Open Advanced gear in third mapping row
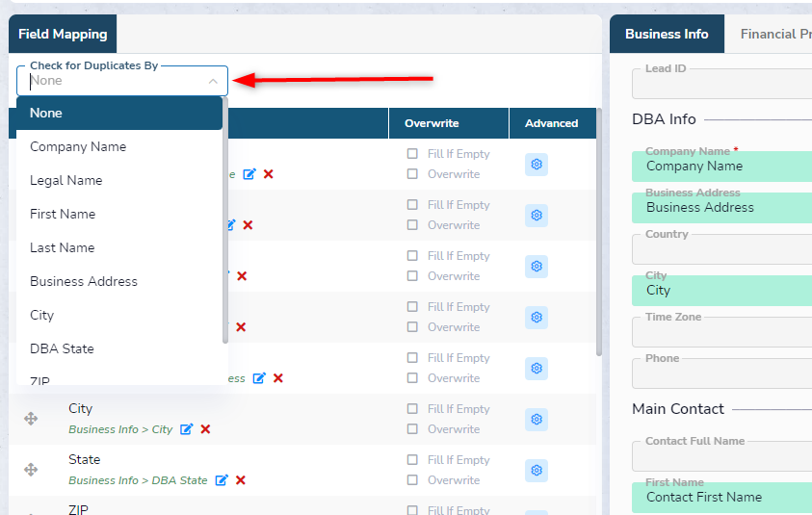This screenshot has width=812, height=515. 537,266
